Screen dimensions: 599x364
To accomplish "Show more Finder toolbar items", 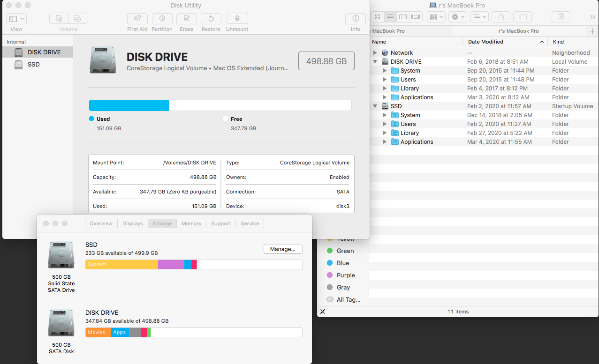I will click(592, 17).
